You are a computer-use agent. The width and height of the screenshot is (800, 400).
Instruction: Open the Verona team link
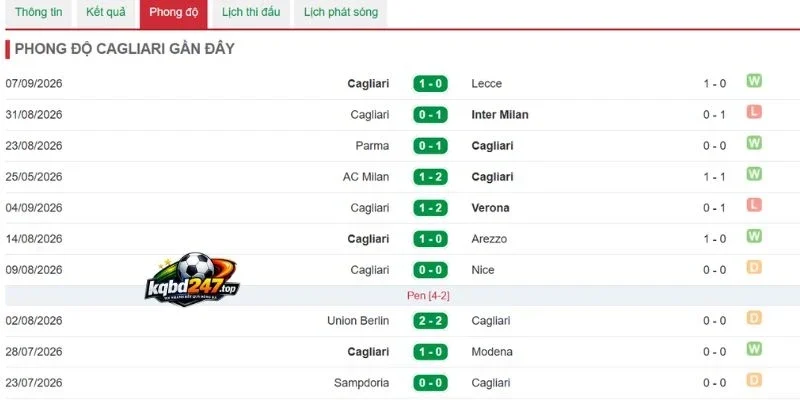pos(490,208)
